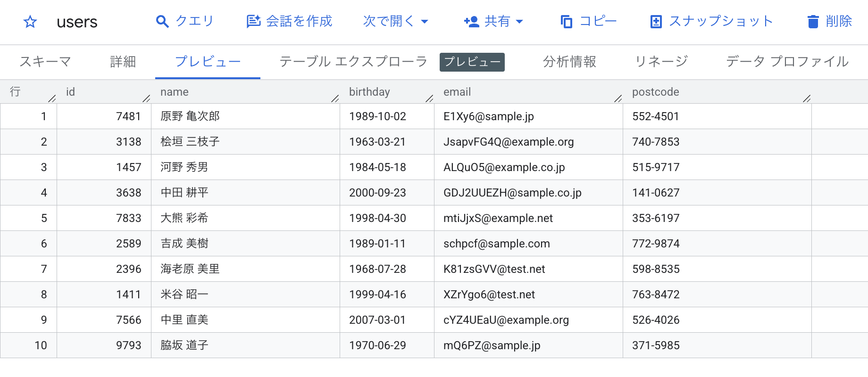This screenshot has height=377, width=868.
Task: Open the テーブル エクスプローラ tab
Action: (353, 62)
